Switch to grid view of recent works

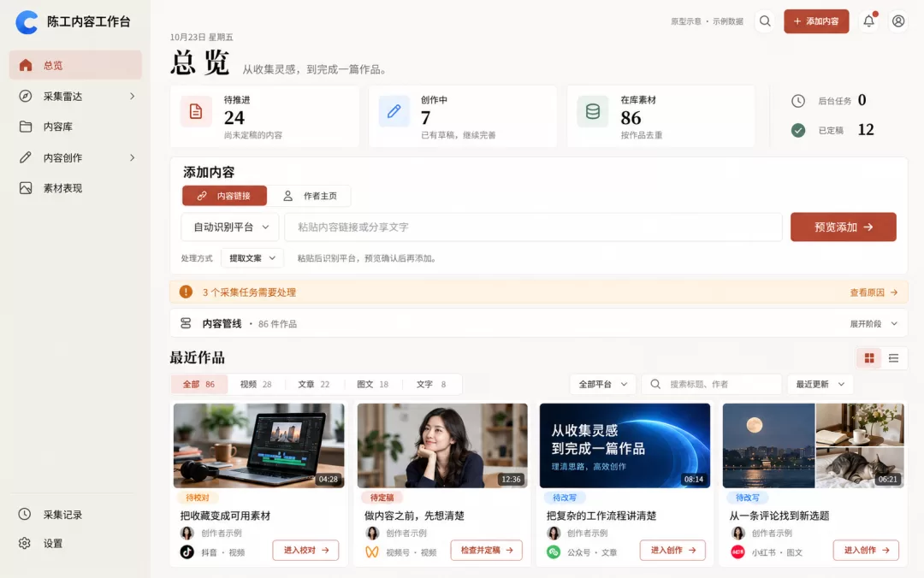(x=869, y=357)
